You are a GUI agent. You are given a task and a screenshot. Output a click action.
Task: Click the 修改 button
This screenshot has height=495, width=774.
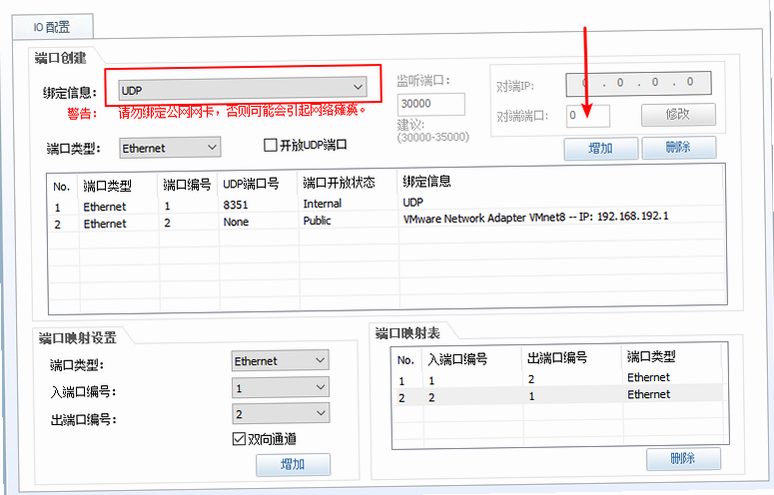(x=678, y=114)
